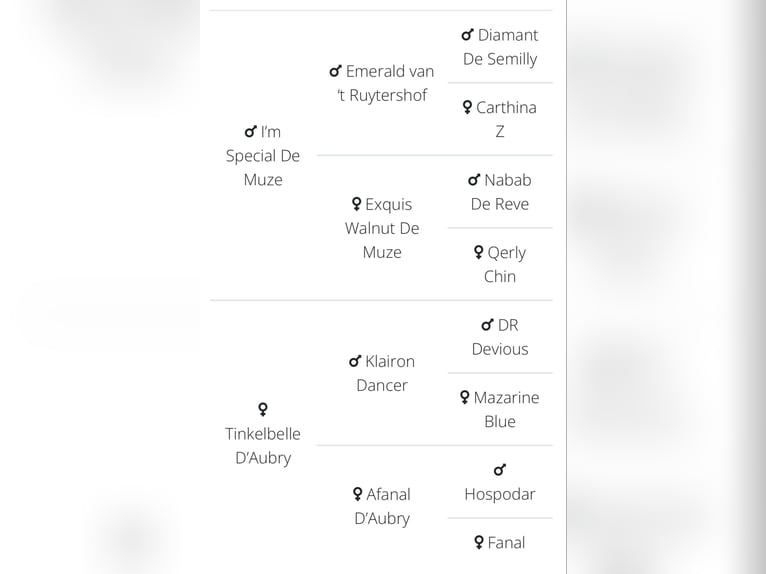The width and height of the screenshot is (766, 574).
Task: Click the female symbol beside Exquis
Action: [357, 204]
